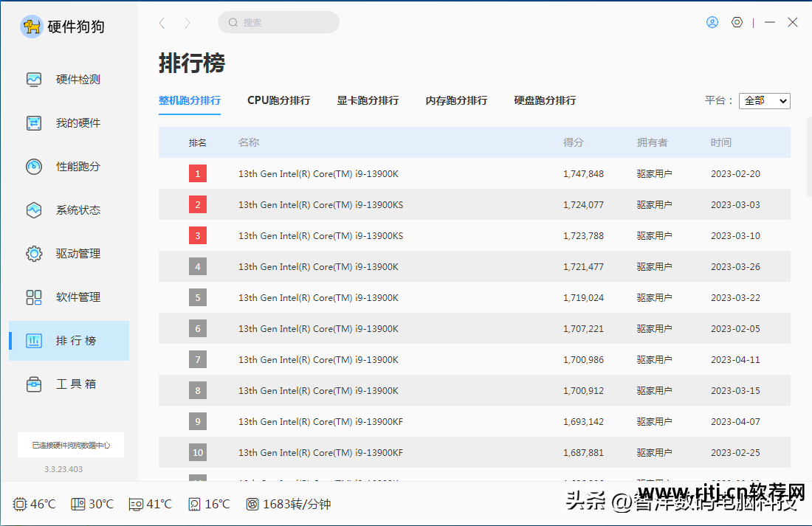The height and width of the screenshot is (526, 812).
Task: Select date 2023-03-22
Action: tap(735, 298)
